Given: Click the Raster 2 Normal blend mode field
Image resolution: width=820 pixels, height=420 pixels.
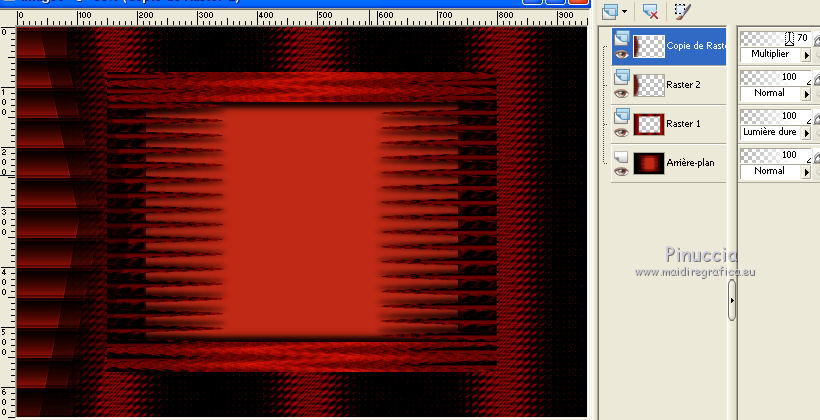Looking at the screenshot, I should click(x=771, y=94).
